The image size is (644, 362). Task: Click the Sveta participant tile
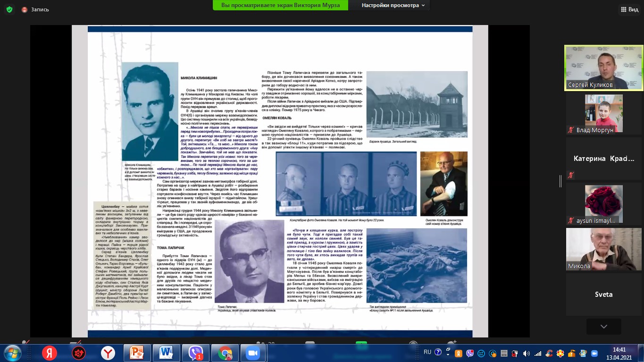coord(603,295)
